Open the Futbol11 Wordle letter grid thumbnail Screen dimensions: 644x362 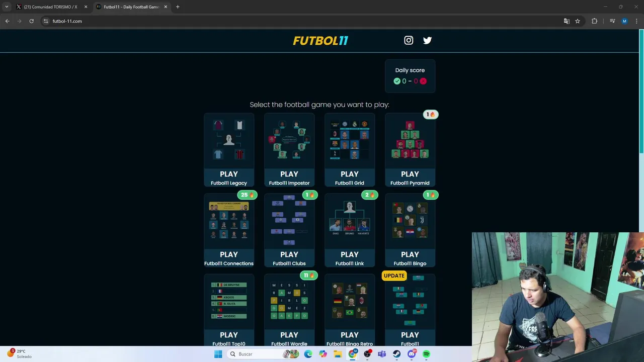pos(289,301)
